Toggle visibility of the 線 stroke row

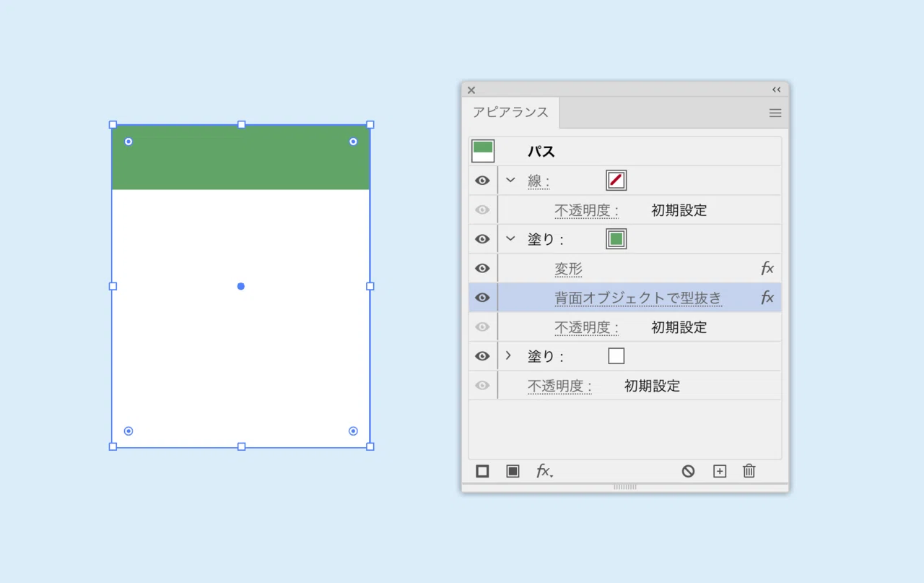click(x=482, y=181)
